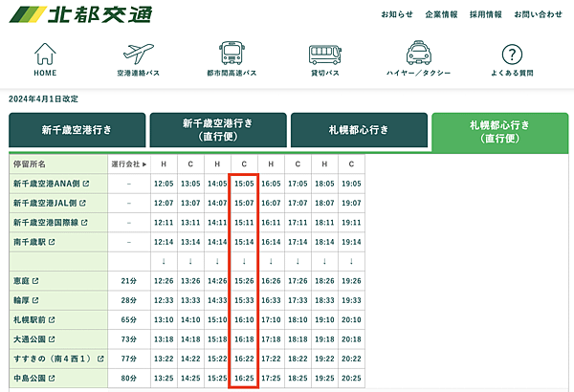The height and width of the screenshot is (392, 574).
Task: Open external link icon beside 輪厚
Action: point(35,300)
